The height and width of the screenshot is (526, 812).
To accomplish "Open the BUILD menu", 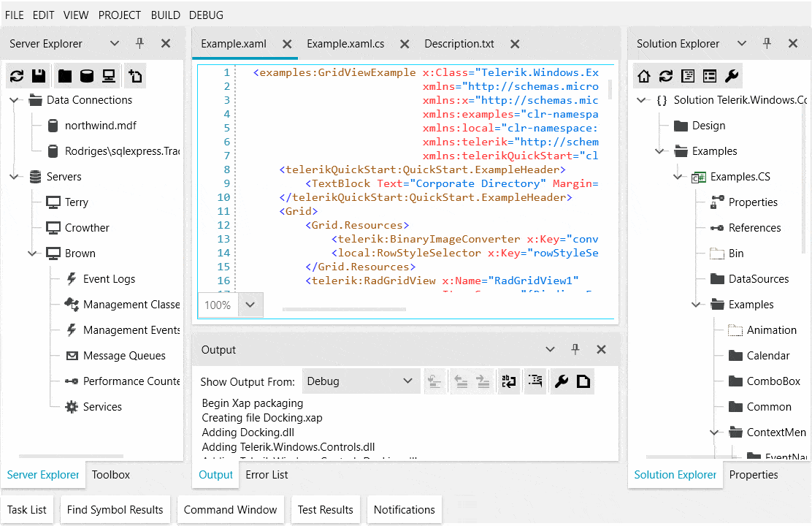I will click(165, 15).
